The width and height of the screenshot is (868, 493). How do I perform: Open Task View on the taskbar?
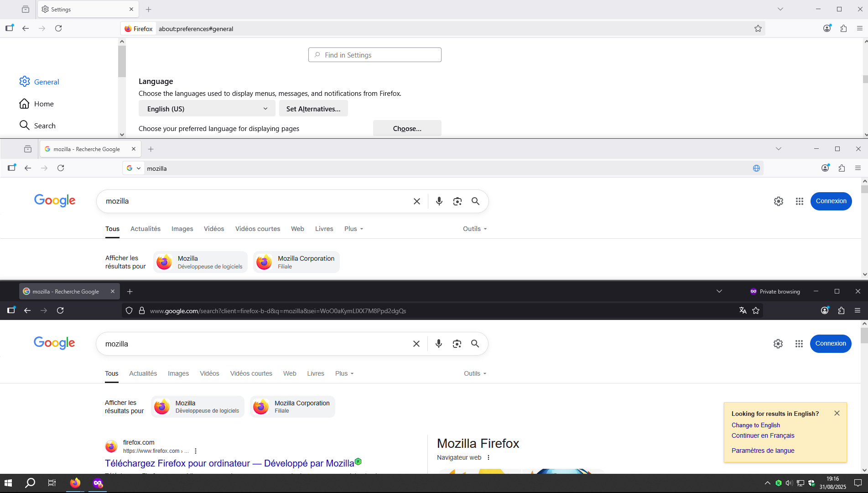tap(52, 483)
